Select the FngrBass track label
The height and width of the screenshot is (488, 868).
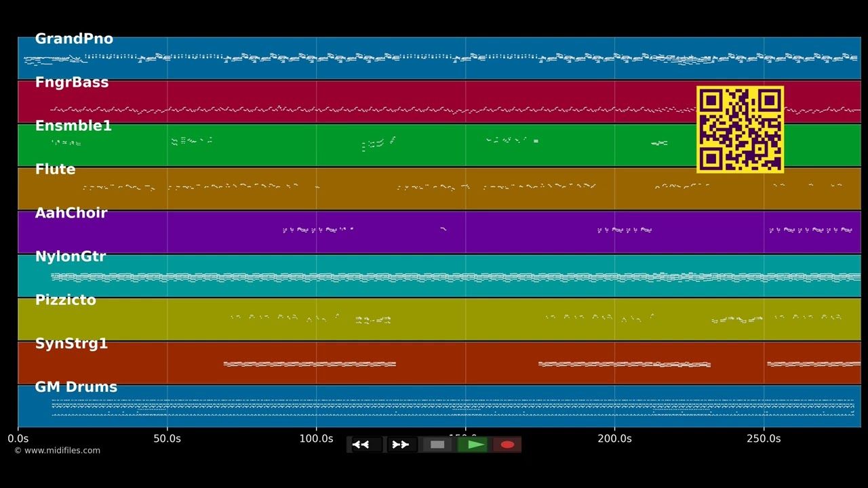pyautogui.click(x=72, y=82)
